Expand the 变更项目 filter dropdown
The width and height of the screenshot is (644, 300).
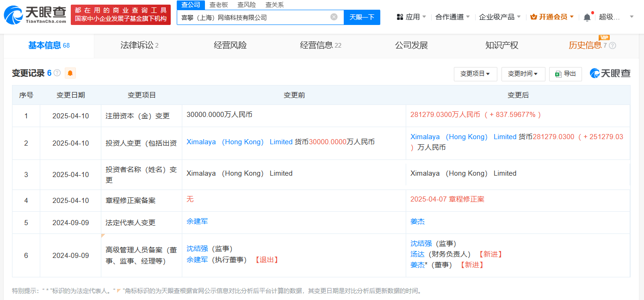[475, 74]
